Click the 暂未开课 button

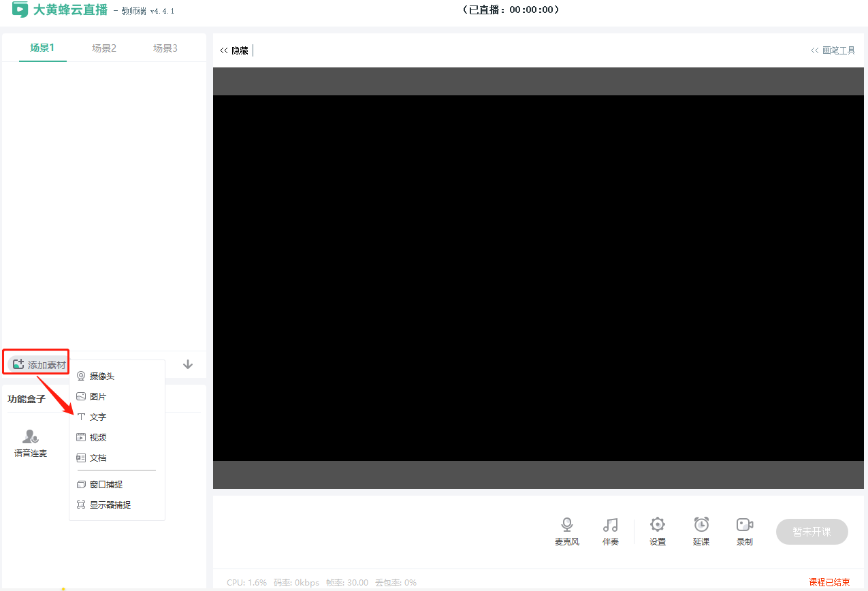812,532
